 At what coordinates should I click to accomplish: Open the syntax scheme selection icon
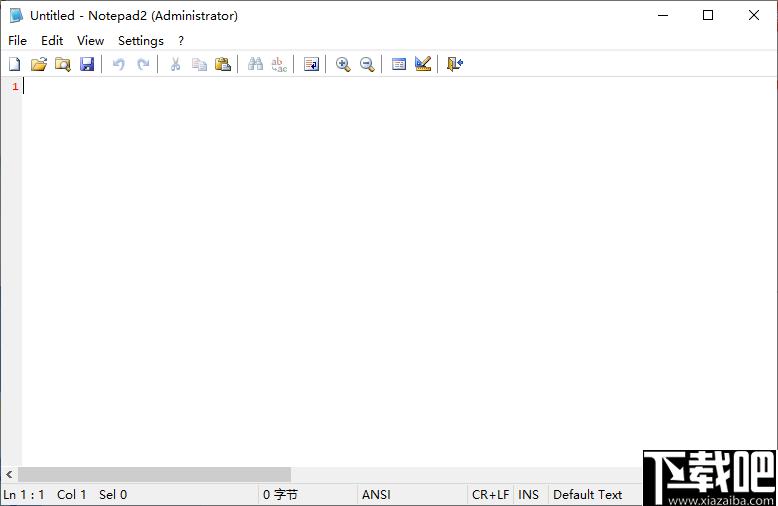click(399, 64)
